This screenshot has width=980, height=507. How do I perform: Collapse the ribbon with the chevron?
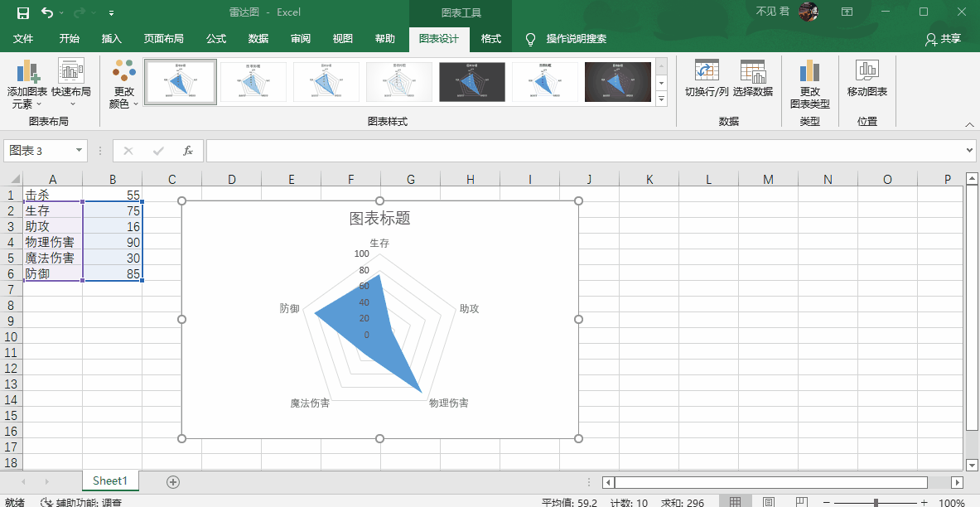pyautogui.click(x=969, y=123)
